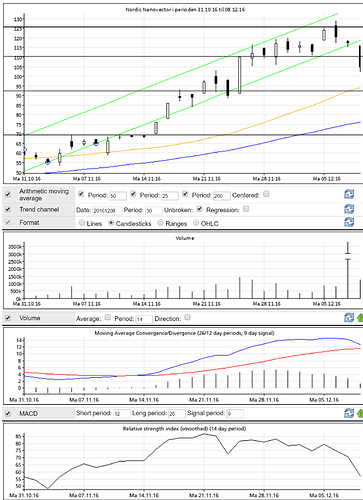Click the 'Short period:' label

[x=94, y=413]
